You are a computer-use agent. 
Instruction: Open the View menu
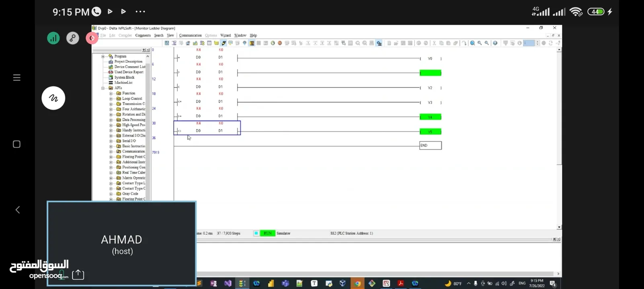tap(170, 35)
